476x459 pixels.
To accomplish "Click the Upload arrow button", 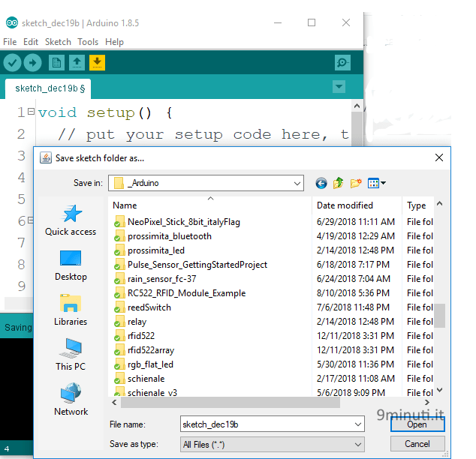I will coord(33,63).
